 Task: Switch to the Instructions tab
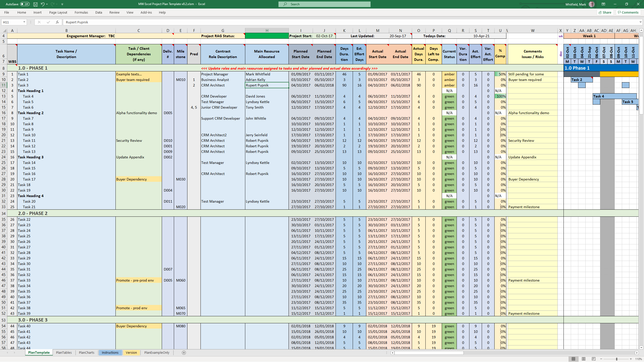coord(110,352)
